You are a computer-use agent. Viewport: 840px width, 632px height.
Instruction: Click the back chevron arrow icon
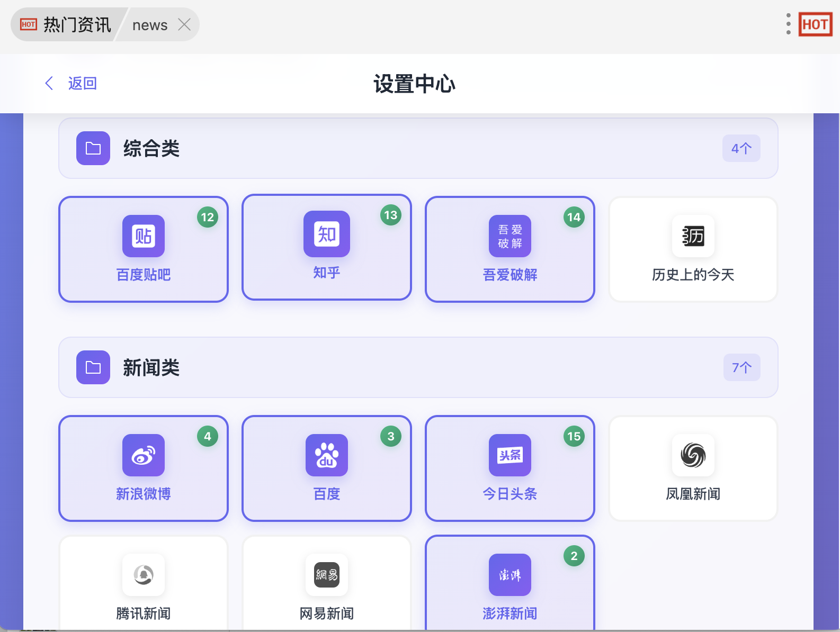(x=49, y=83)
